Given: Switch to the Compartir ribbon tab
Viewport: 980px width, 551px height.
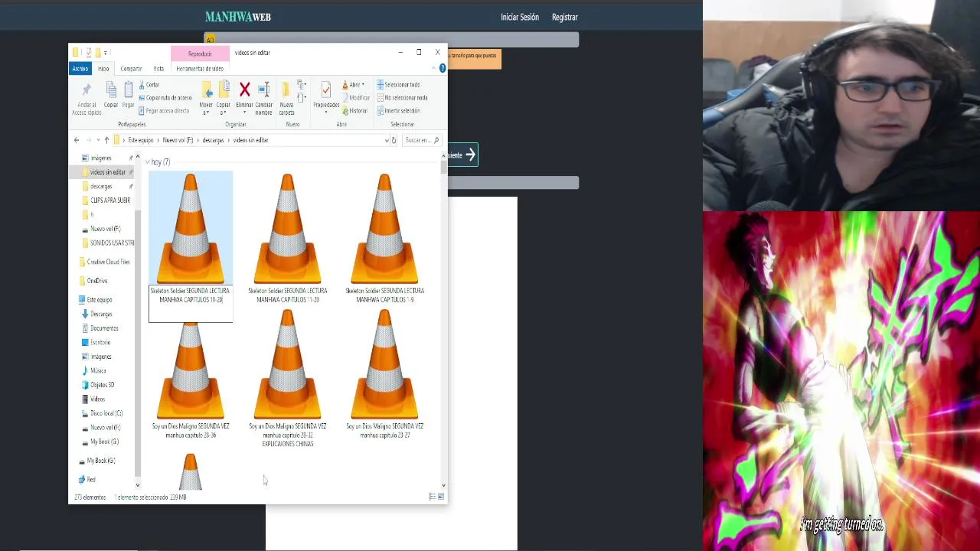Looking at the screenshot, I should tap(131, 69).
